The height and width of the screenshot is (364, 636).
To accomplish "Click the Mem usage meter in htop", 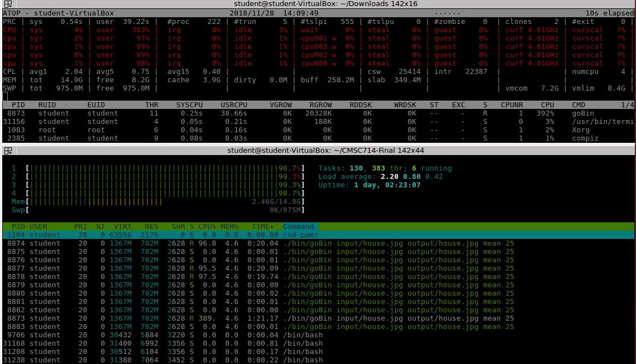I will 165,202.
